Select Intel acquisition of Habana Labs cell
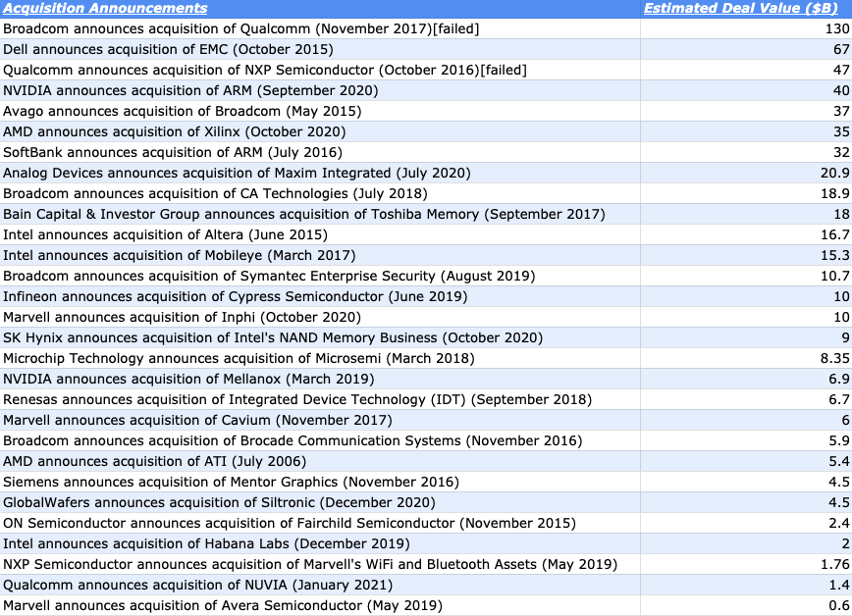Viewport: 852px width, 616px height. point(320,544)
